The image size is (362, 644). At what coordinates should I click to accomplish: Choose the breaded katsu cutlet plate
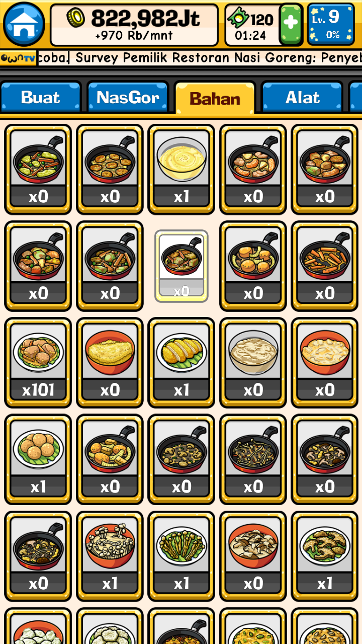182,363
